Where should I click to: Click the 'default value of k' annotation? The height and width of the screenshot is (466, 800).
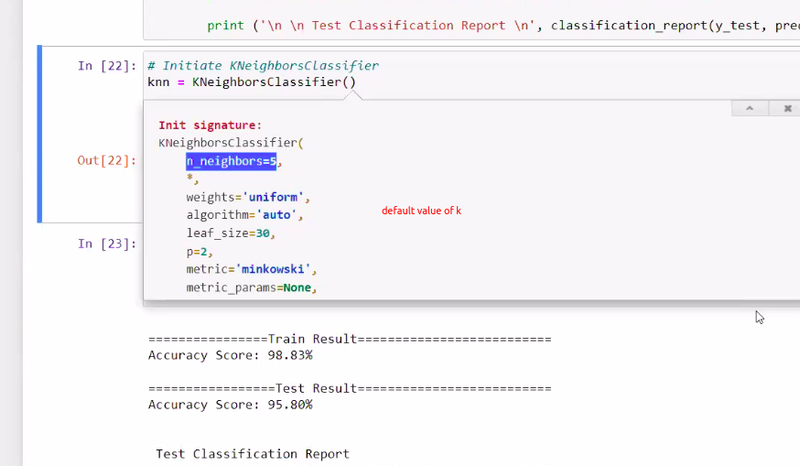[x=421, y=211]
